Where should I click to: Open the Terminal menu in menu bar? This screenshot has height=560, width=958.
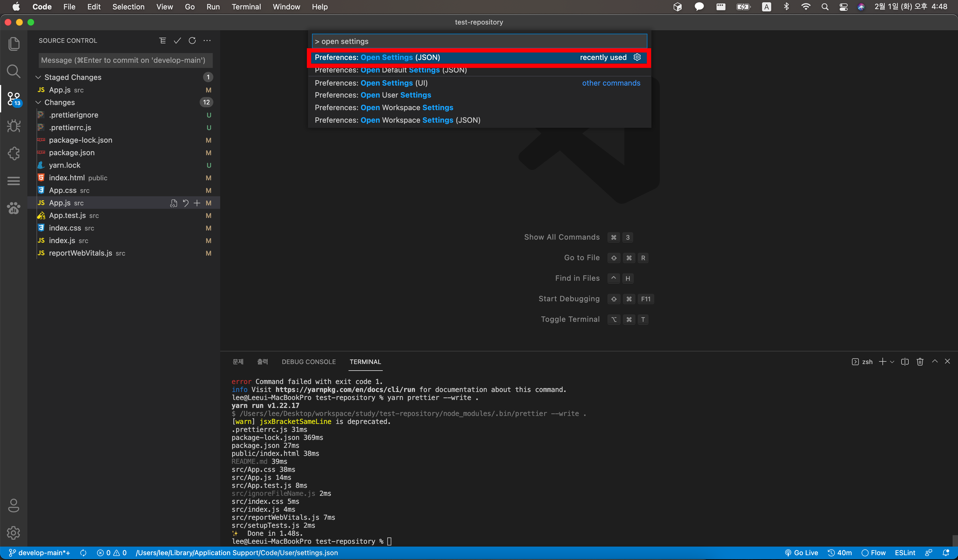[246, 7]
